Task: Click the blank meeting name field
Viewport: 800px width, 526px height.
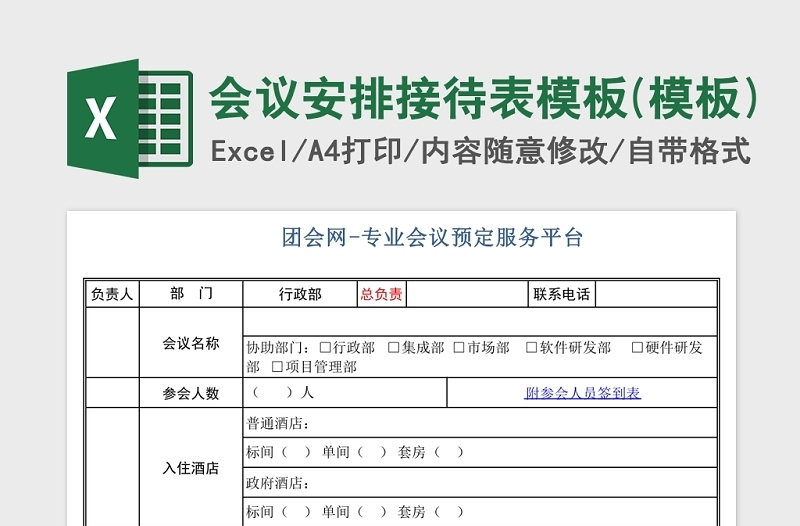Action: click(480, 322)
